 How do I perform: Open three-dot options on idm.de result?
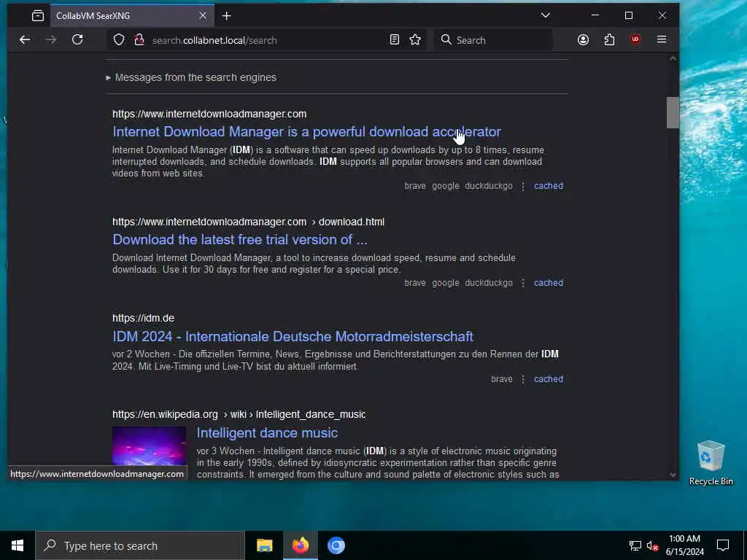coord(523,379)
